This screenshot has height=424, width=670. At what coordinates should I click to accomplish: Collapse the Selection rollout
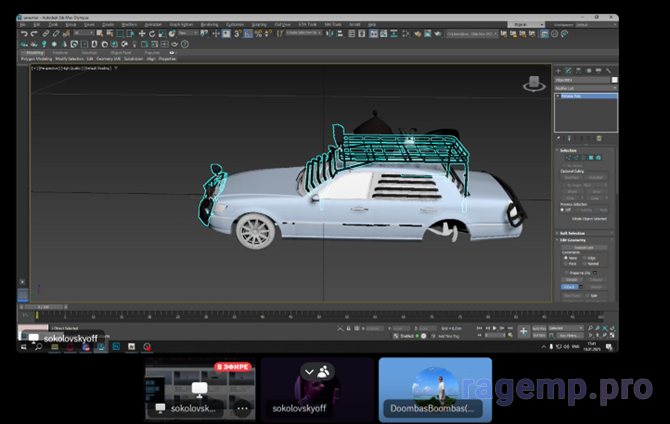click(568, 150)
